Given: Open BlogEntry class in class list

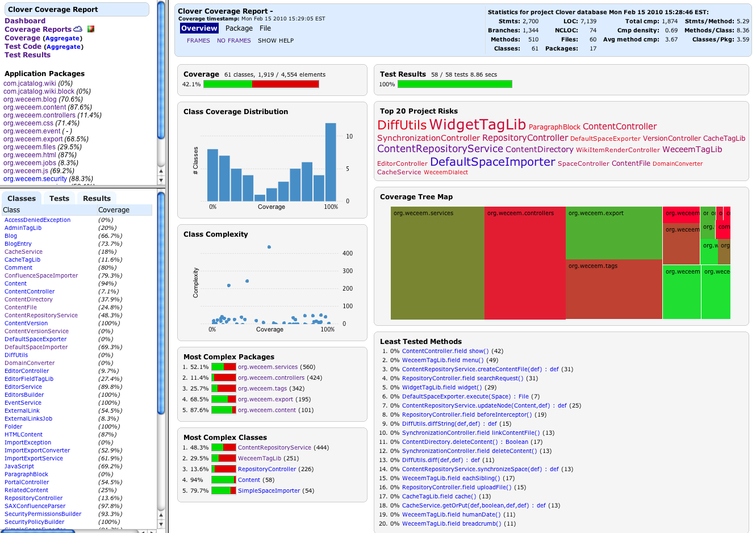Looking at the screenshot, I should [x=18, y=244].
